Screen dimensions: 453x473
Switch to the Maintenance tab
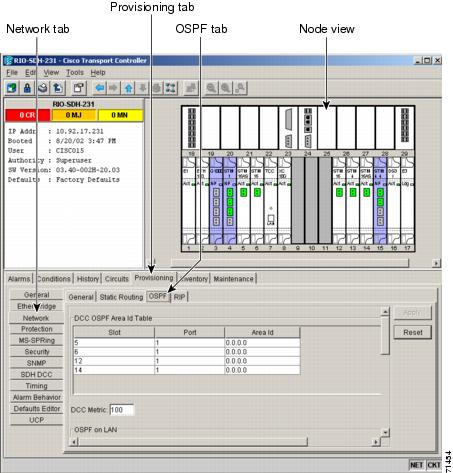coord(233,279)
